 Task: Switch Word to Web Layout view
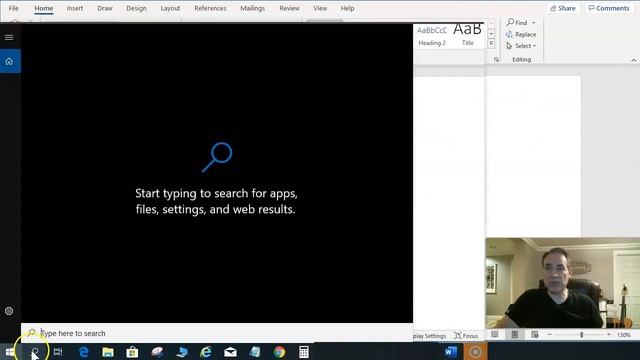[535, 335]
